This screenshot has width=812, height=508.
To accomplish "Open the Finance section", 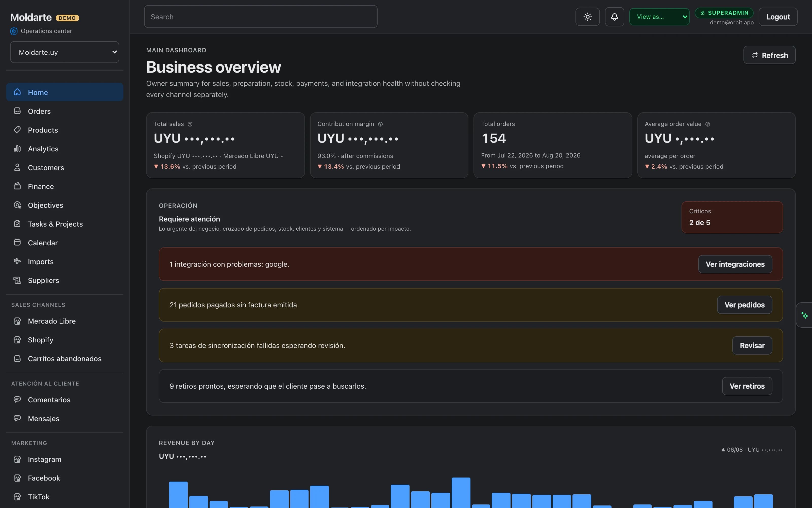I will coord(65,186).
